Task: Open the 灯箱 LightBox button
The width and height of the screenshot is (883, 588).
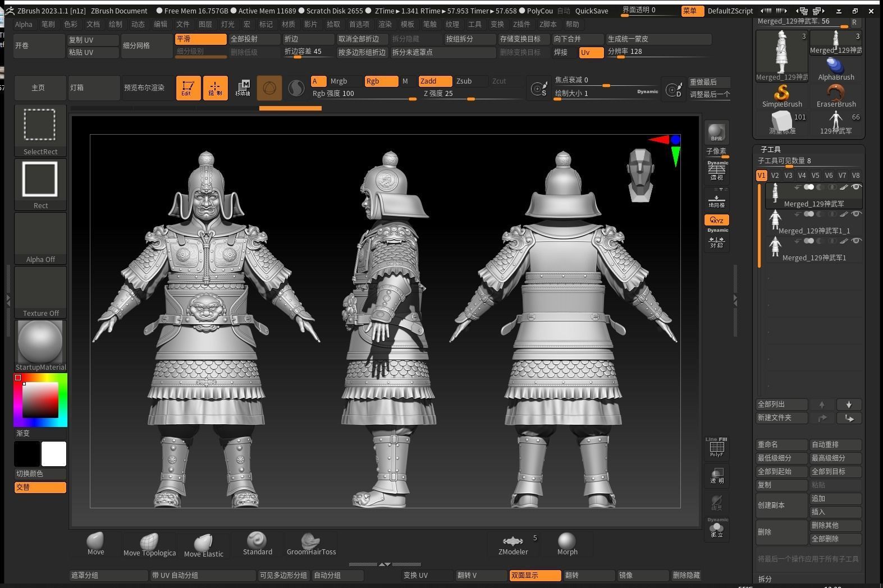Action: [x=94, y=88]
